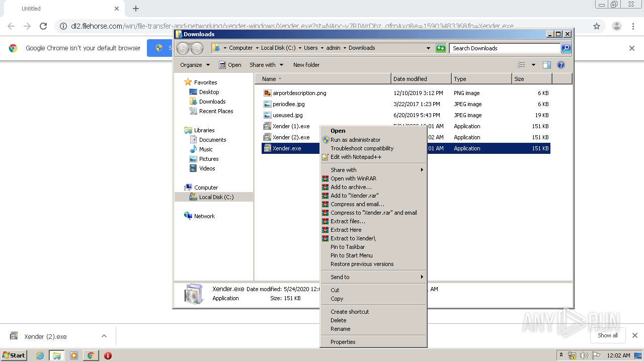Choose Run as administrator
This screenshot has height=362, width=644.
pyautogui.click(x=373, y=140)
